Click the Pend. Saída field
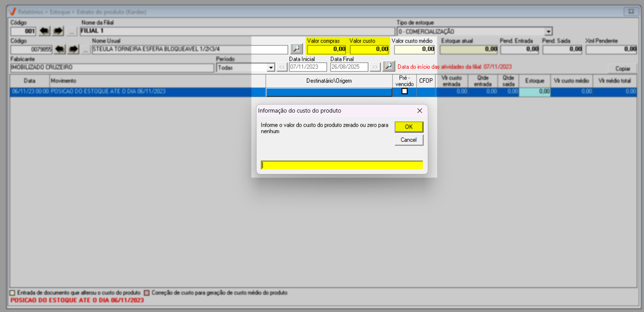Viewport: 644px width, 312px height. 563,49
